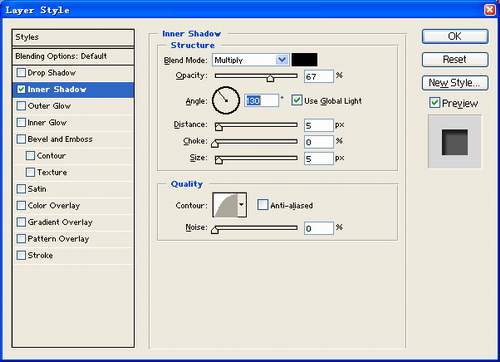Expand the contour picker arrow
The width and height of the screenshot is (500, 362).
(242, 205)
